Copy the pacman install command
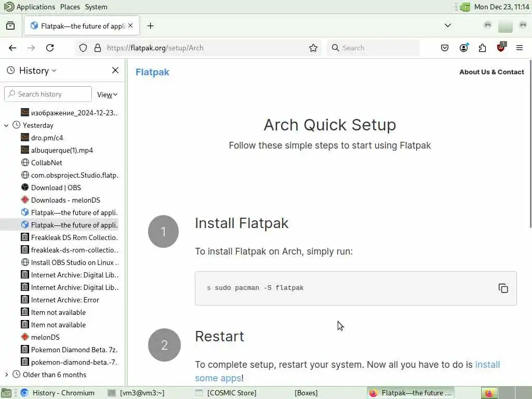The height and width of the screenshot is (399, 532). [503, 288]
